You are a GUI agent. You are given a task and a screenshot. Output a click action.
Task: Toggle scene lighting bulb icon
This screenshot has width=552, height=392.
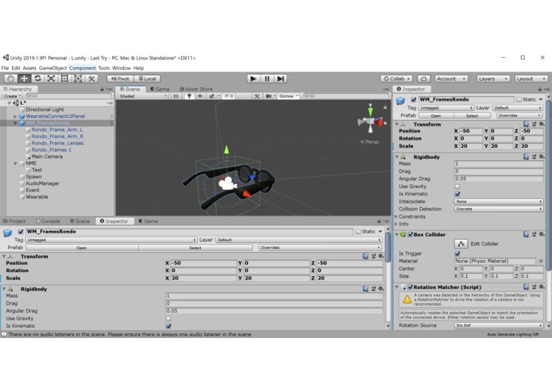click(189, 96)
